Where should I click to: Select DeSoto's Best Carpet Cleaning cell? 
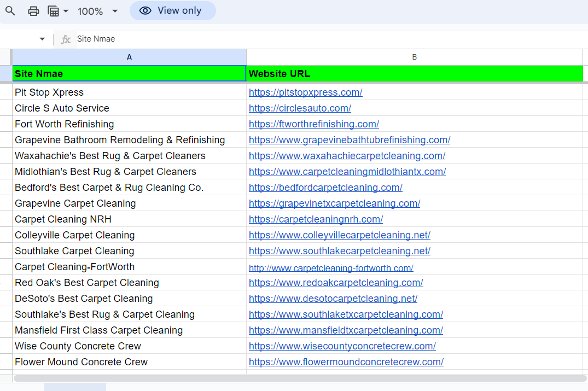coord(130,299)
